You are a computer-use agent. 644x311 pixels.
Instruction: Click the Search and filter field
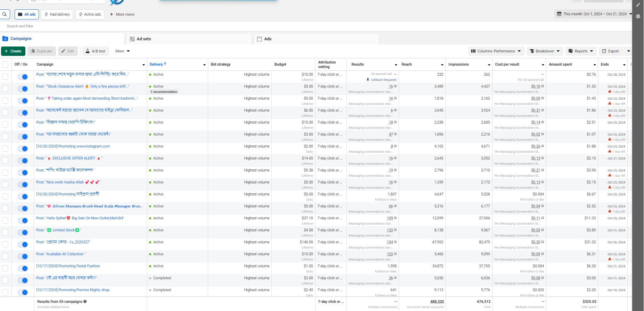[316, 26]
